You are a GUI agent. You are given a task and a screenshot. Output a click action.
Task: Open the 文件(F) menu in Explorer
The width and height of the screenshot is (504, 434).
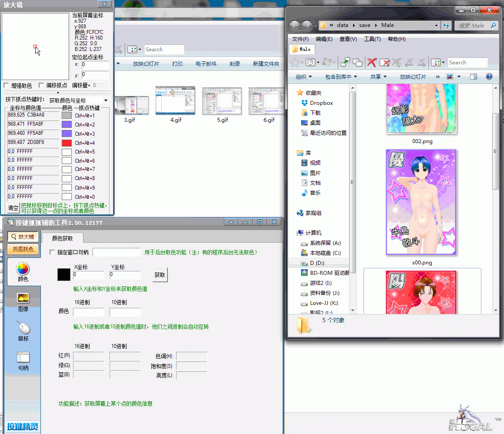[x=300, y=39]
